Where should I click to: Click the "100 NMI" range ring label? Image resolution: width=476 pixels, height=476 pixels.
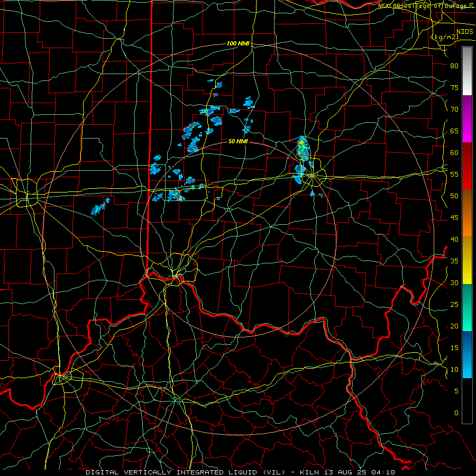[x=239, y=44]
